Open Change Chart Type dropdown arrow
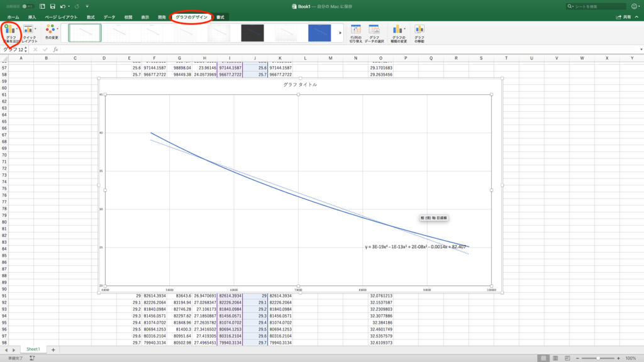The image size is (644, 362). click(x=404, y=29)
